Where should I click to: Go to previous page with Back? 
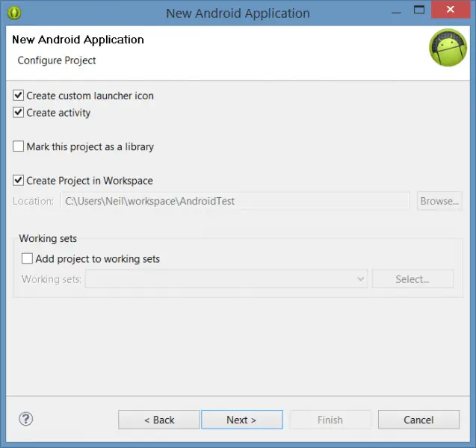point(158,420)
